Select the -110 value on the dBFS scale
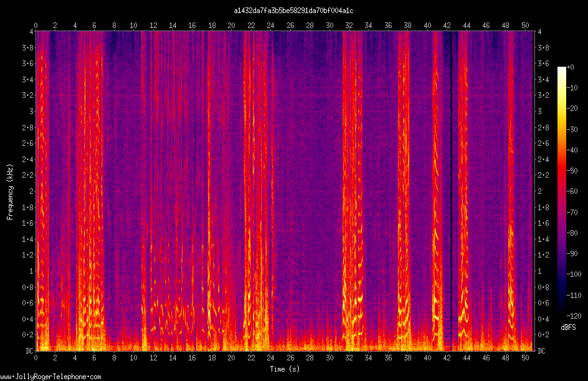The width and height of the screenshot is (588, 381). click(574, 296)
